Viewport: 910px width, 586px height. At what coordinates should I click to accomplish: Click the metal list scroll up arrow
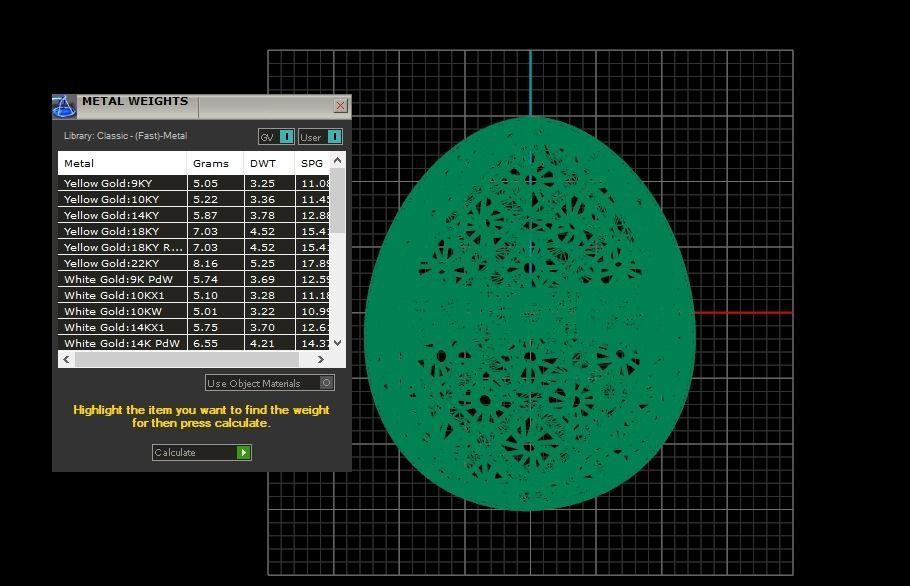338,160
